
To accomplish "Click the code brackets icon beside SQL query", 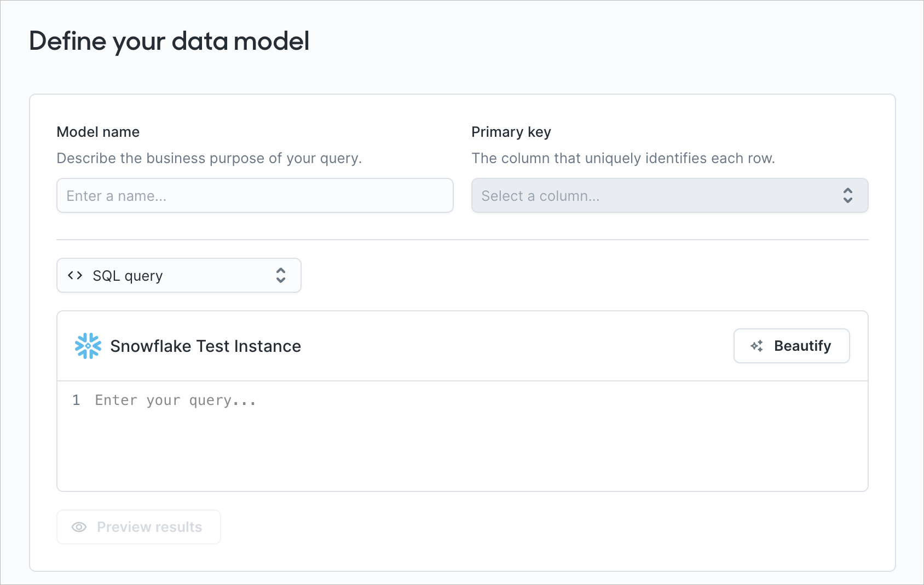I will (x=75, y=275).
